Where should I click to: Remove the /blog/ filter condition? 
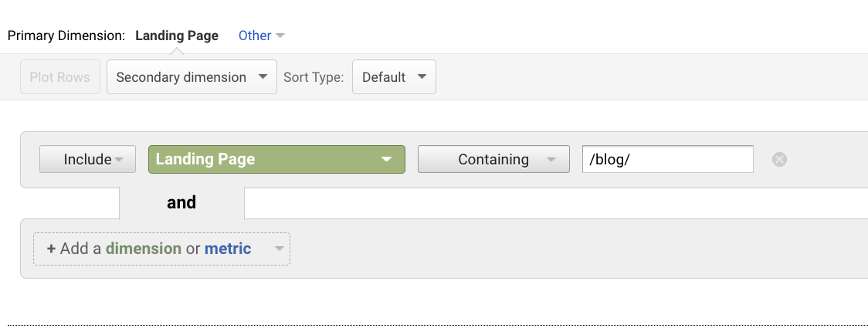(x=779, y=160)
